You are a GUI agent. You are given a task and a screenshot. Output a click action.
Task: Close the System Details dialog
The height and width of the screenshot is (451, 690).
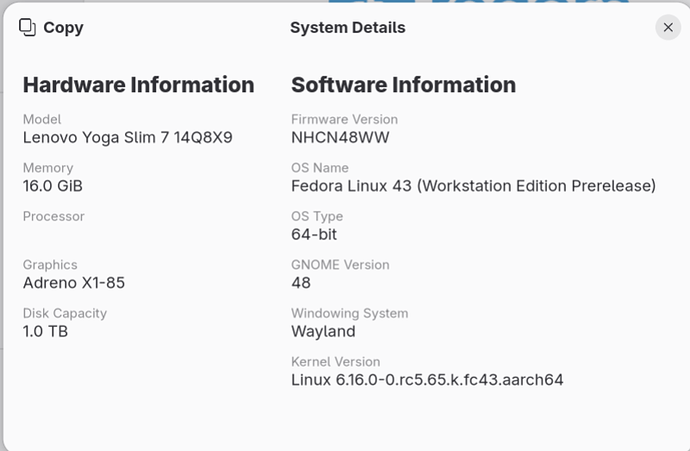click(x=668, y=27)
